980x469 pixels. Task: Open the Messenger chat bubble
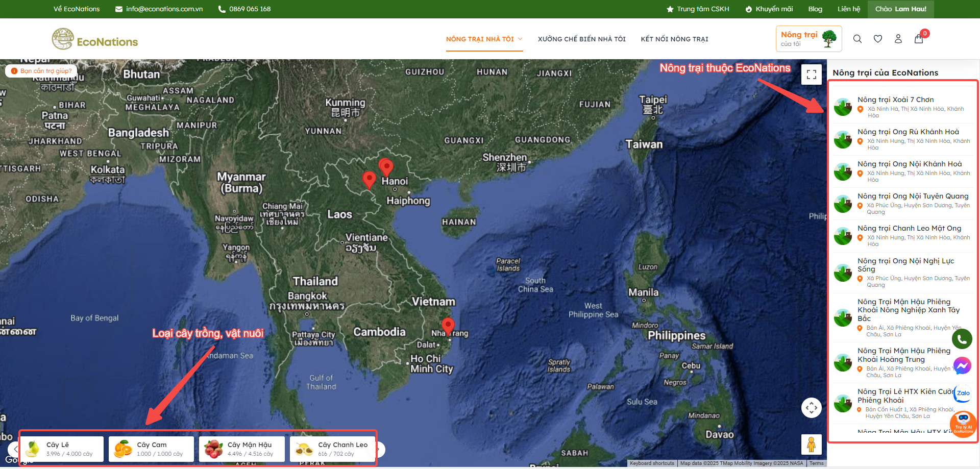click(x=962, y=366)
